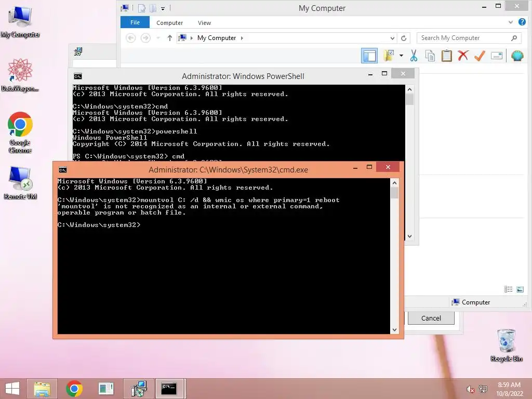The image size is (532, 399).
Task: Click the Forward navigation arrow in My Computer
Action: (x=145, y=38)
